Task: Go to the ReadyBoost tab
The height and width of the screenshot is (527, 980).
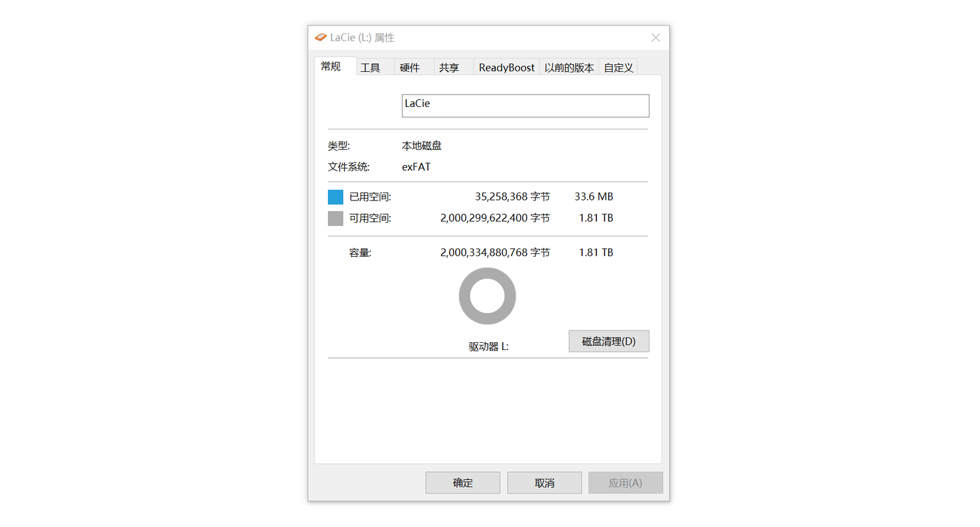Action: [x=507, y=67]
